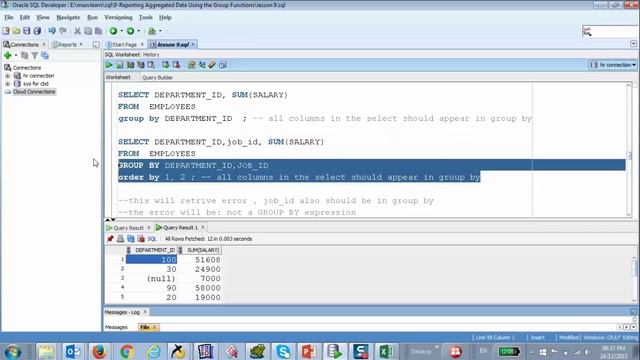Expand the sys for cbd tree node
640x360 pixels.
pyautogui.click(x=7, y=84)
